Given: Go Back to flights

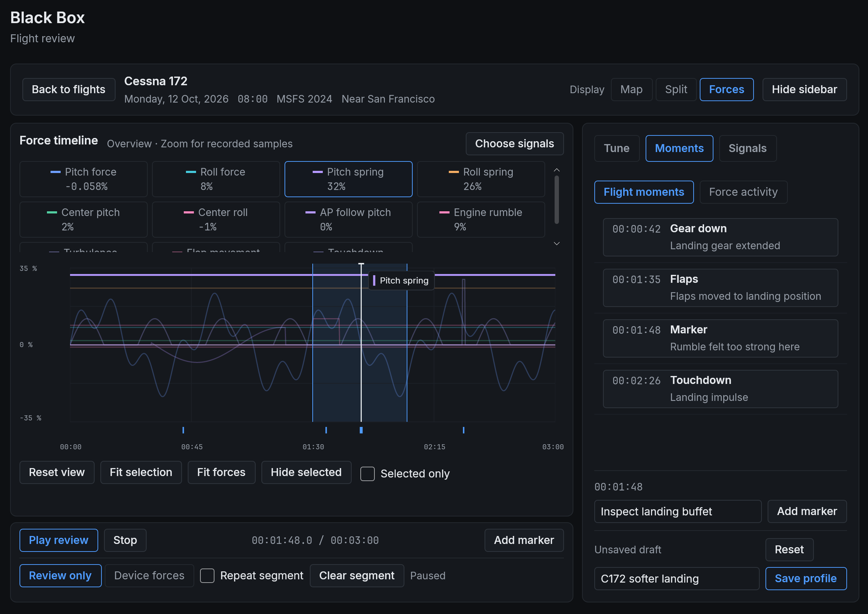Looking at the screenshot, I should coord(69,90).
